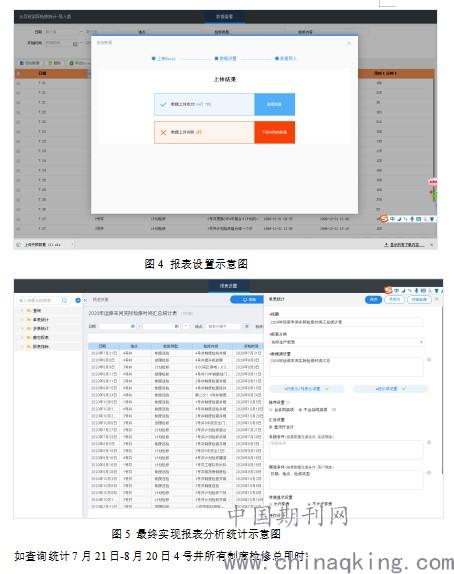Select the highlighted tab in the lower dark header
This screenshot has width=454, height=574.
(x=228, y=286)
